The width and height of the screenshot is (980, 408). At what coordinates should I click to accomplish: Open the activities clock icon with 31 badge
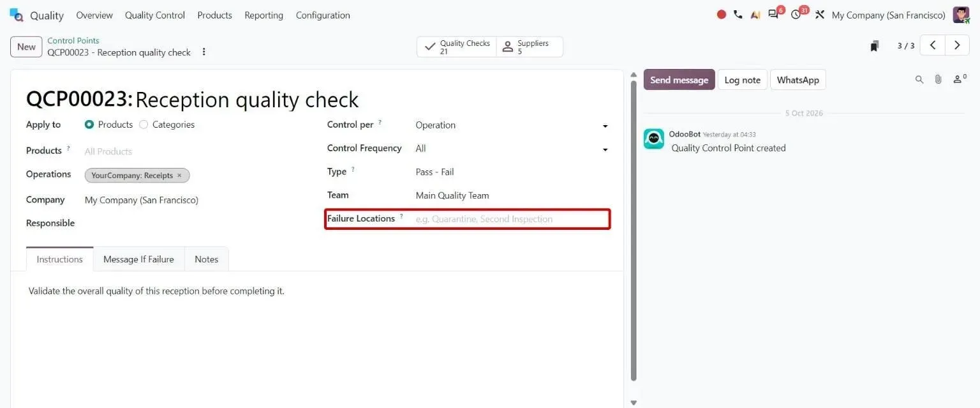(798, 13)
